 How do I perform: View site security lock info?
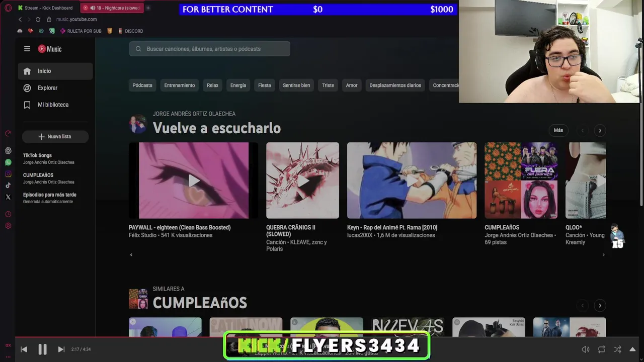[49, 19]
